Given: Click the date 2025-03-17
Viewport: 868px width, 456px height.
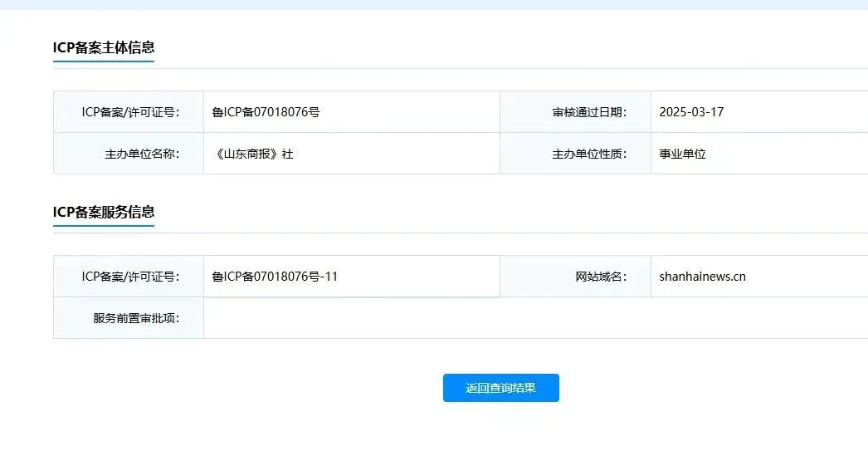Looking at the screenshot, I should coord(691,112).
